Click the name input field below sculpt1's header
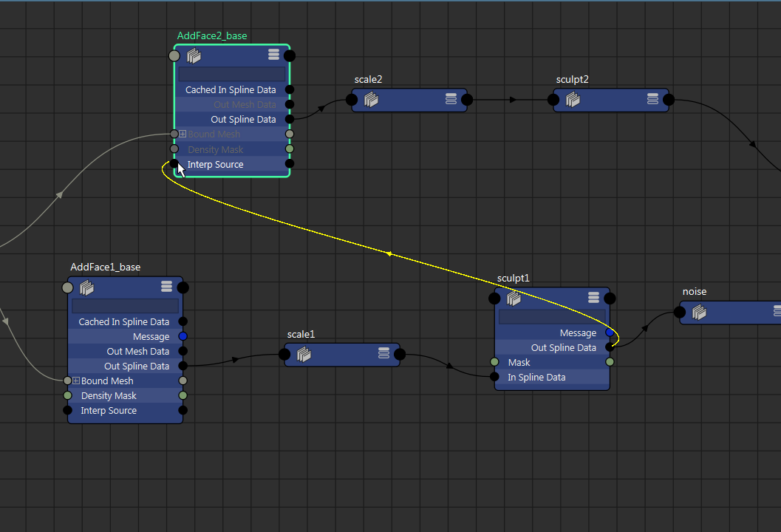The width and height of the screenshot is (781, 532). point(552,316)
